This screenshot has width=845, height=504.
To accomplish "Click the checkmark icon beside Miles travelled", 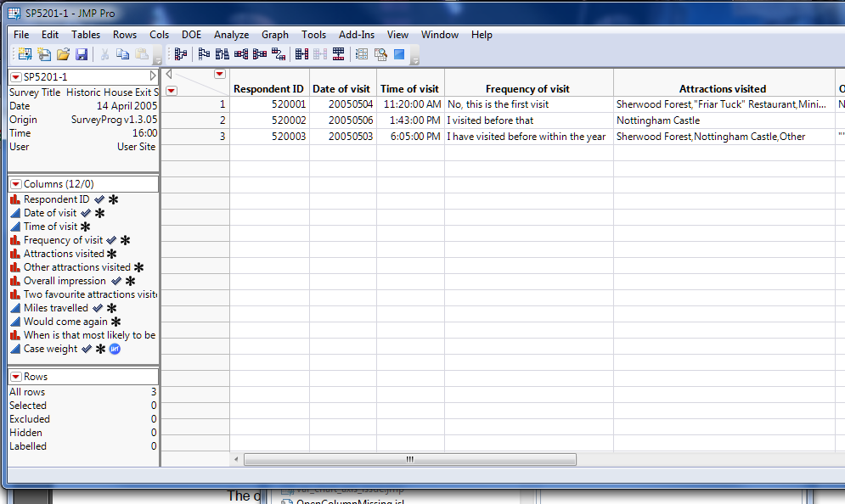I will pos(98,308).
